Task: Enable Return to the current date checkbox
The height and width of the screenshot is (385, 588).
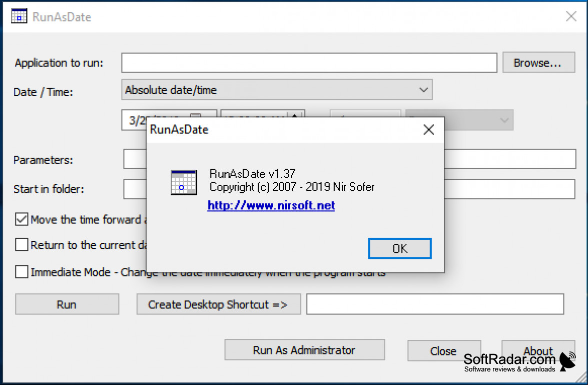Action: click(x=22, y=244)
